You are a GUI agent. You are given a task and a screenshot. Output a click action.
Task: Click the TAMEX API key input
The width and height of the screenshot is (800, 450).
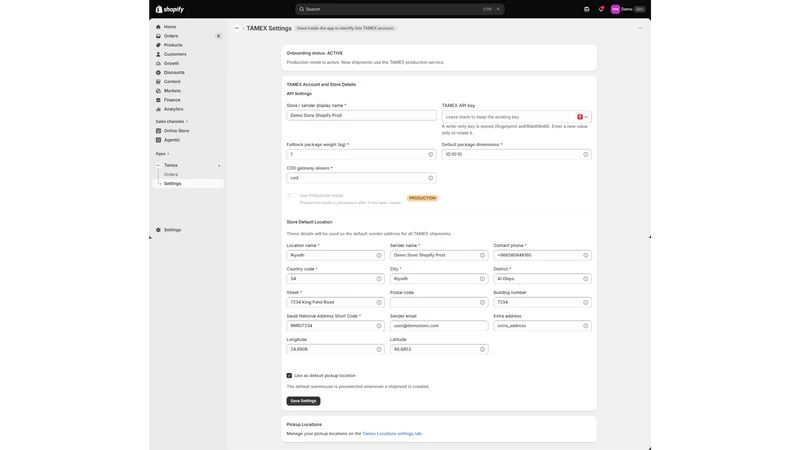click(517, 117)
